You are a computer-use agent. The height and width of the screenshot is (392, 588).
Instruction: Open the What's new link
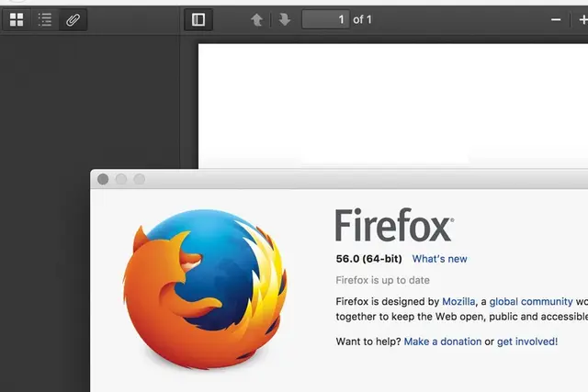tap(439, 259)
